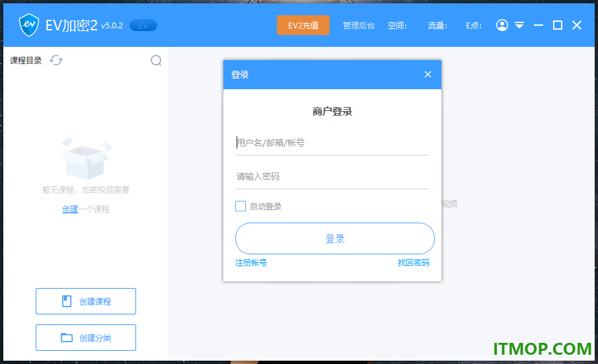Click the empty box illustration in sidebar
Screen dimensions: 598x364
coord(86,159)
